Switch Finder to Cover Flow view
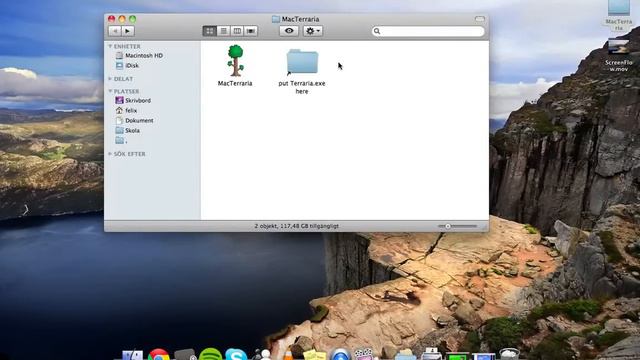The width and height of the screenshot is (640, 360). pos(251,31)
